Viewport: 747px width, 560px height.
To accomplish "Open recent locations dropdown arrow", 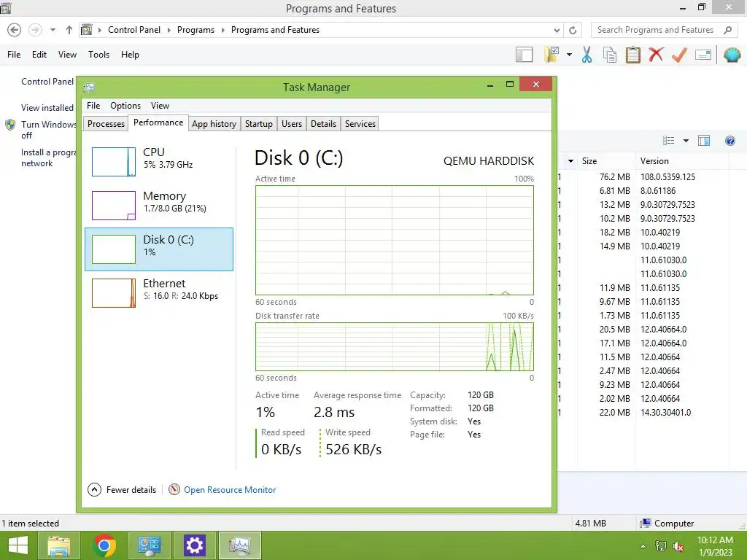I will click(53, 30).
